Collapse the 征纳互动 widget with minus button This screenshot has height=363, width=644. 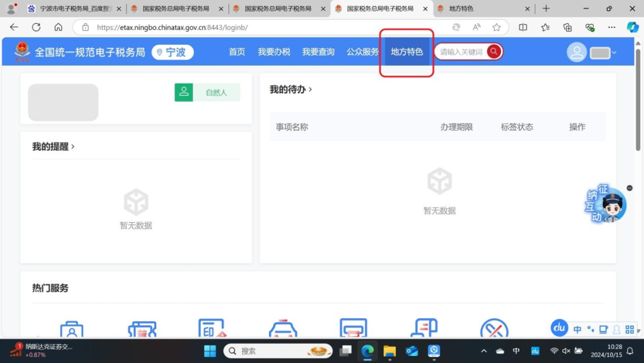point(630,188)
